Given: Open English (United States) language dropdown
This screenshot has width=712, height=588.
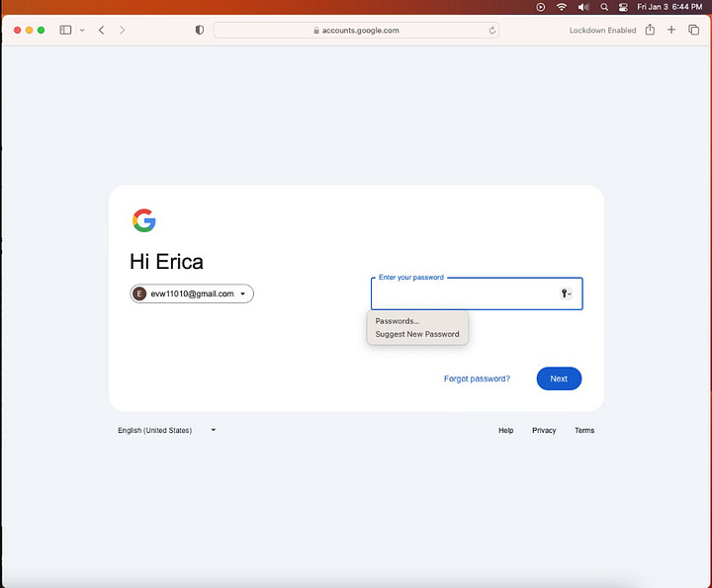Looking at the screenshot, I should point(167,430).
